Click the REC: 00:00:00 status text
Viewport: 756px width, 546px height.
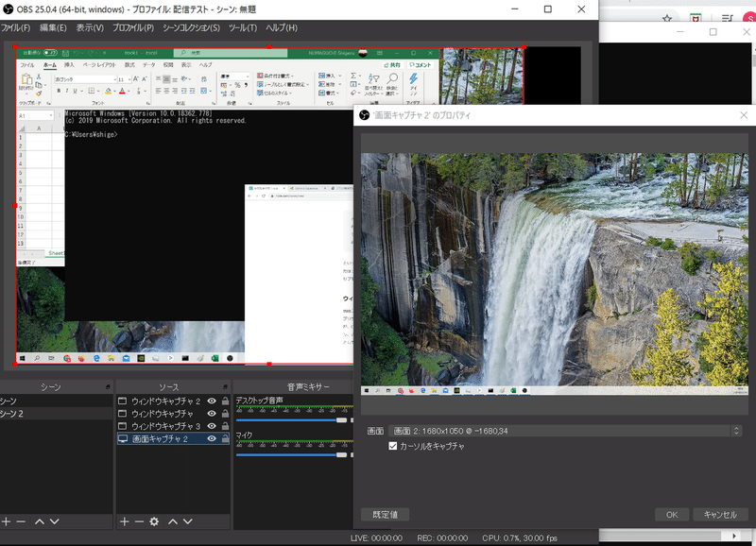click(x=442, y=537)
